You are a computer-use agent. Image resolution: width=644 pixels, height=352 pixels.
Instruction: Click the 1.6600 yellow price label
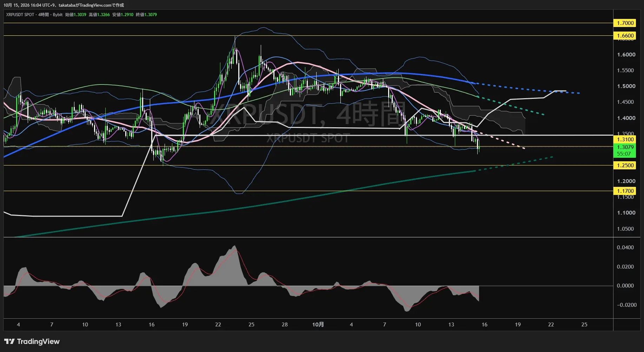click(625, 36)
